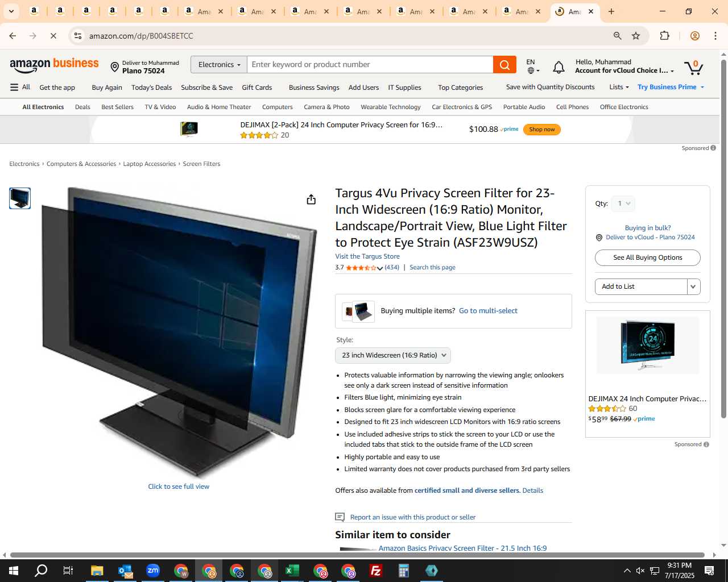The height and width of the screenshot is (582, 728).
Task: Open the shopping cart icon
Action: [693, 67]
